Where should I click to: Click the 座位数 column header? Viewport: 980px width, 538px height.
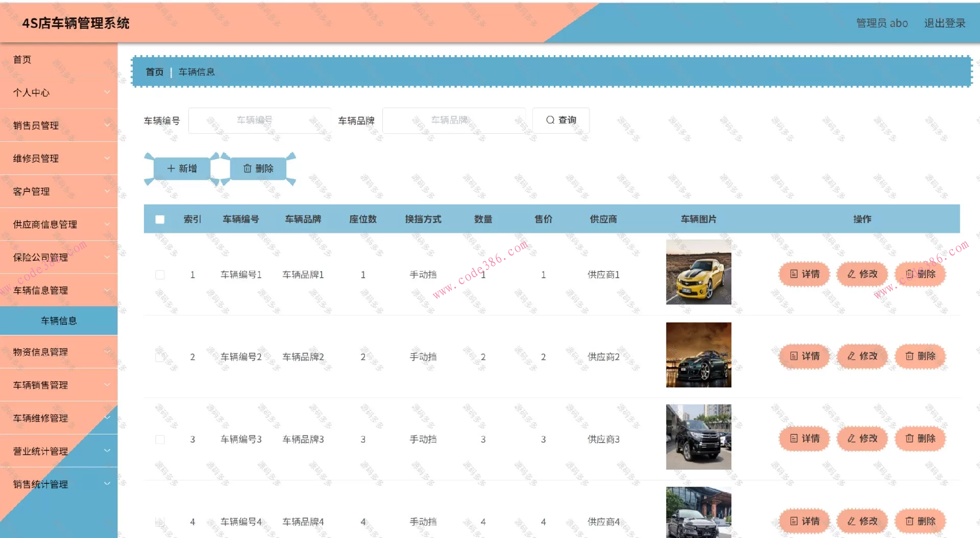click(363, 219)
